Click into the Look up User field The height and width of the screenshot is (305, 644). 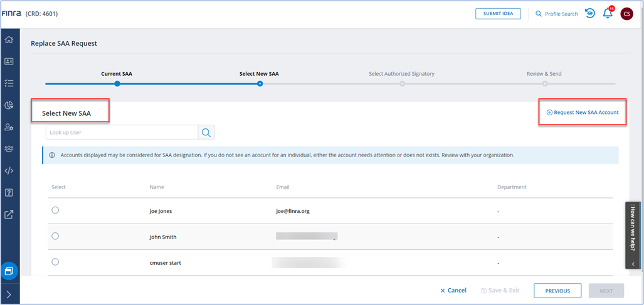click(x=122, y=132)
